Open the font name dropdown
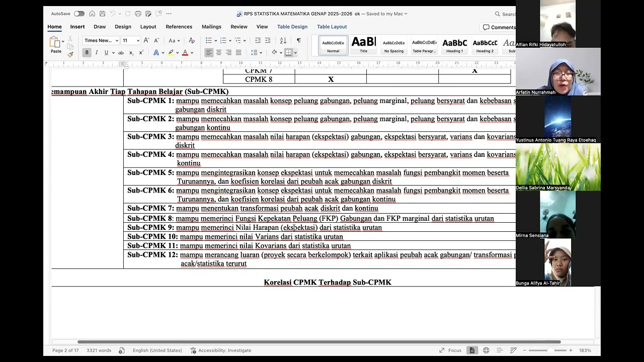 [x=117, y=41]
